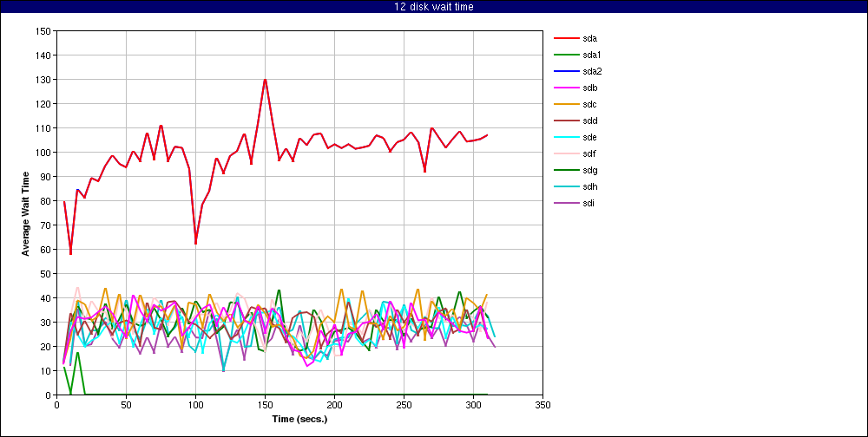
Task: Click the 50 tick label on the x-axis
Action: point(126,404)
